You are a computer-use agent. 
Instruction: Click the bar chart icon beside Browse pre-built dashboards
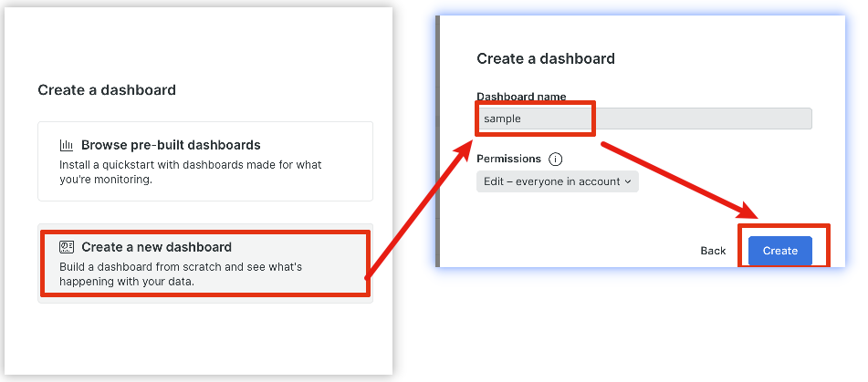point(67,145)
